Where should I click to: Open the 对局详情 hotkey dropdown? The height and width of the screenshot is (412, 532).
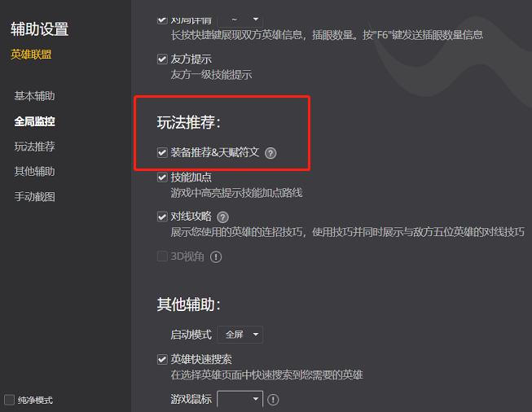tap(240, 20)
